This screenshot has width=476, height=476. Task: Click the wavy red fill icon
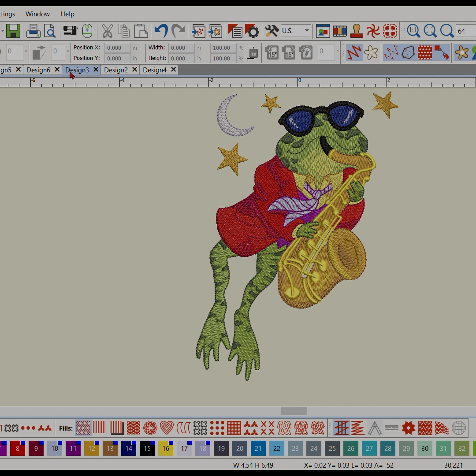(x=425, y=428)
